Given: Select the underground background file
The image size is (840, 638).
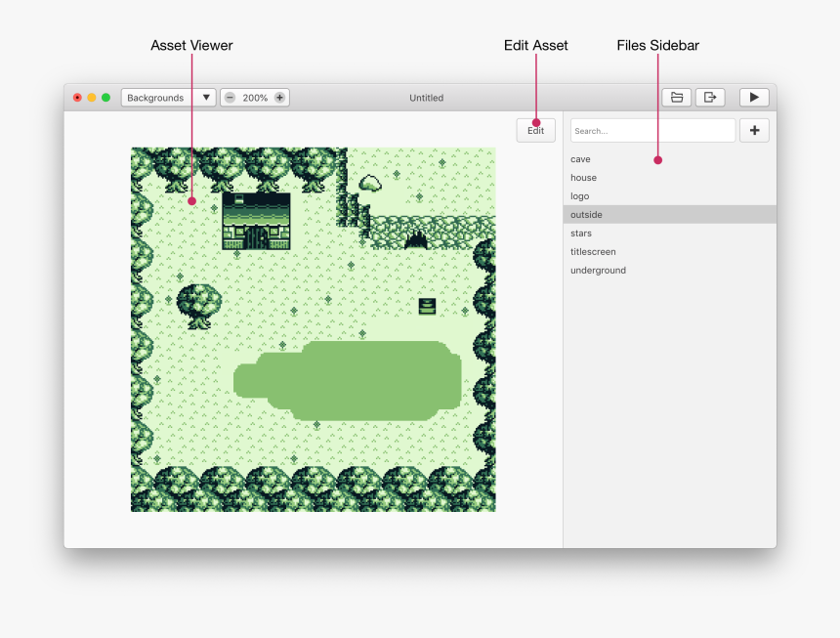Looking at the screenshot, I should click(598, 271).
